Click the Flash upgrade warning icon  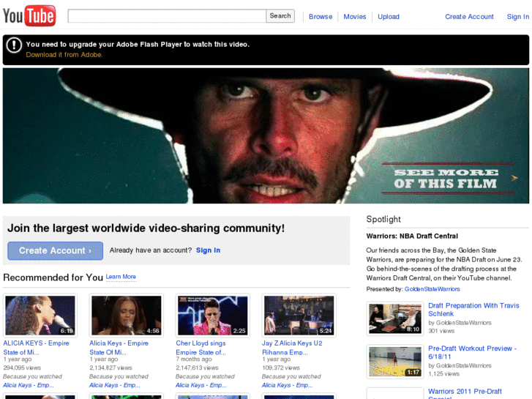[x=14, y=45]
